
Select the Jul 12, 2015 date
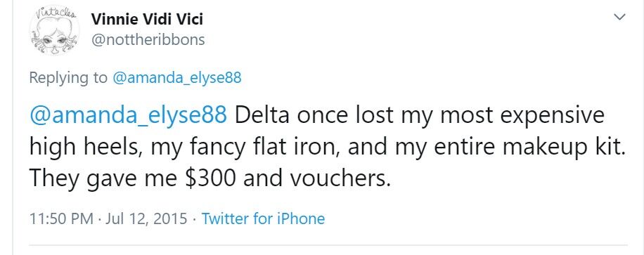(x=146, y=219)
